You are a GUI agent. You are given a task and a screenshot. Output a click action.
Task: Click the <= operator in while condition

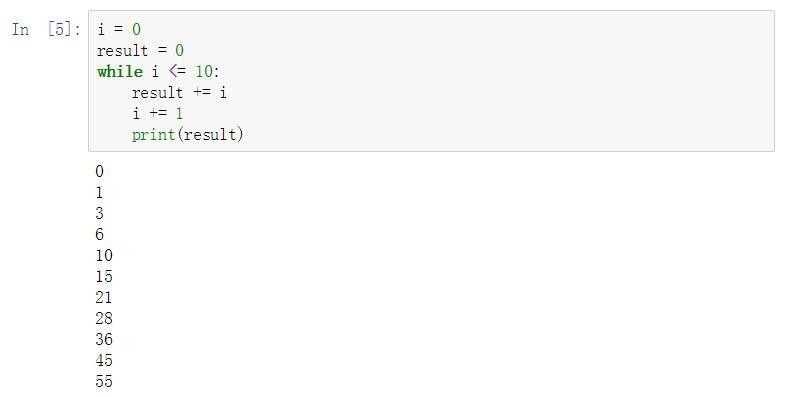click(x=178, y=71)
